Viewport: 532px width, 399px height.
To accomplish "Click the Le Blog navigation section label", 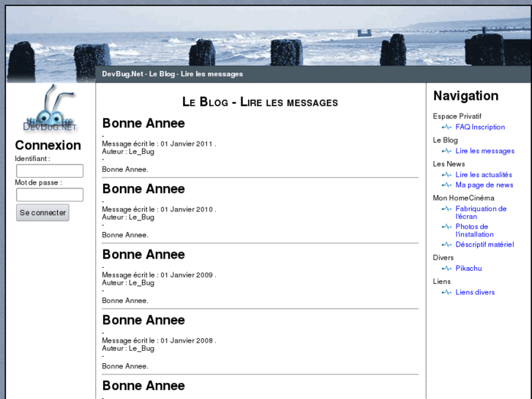I will tap(445, 140).
